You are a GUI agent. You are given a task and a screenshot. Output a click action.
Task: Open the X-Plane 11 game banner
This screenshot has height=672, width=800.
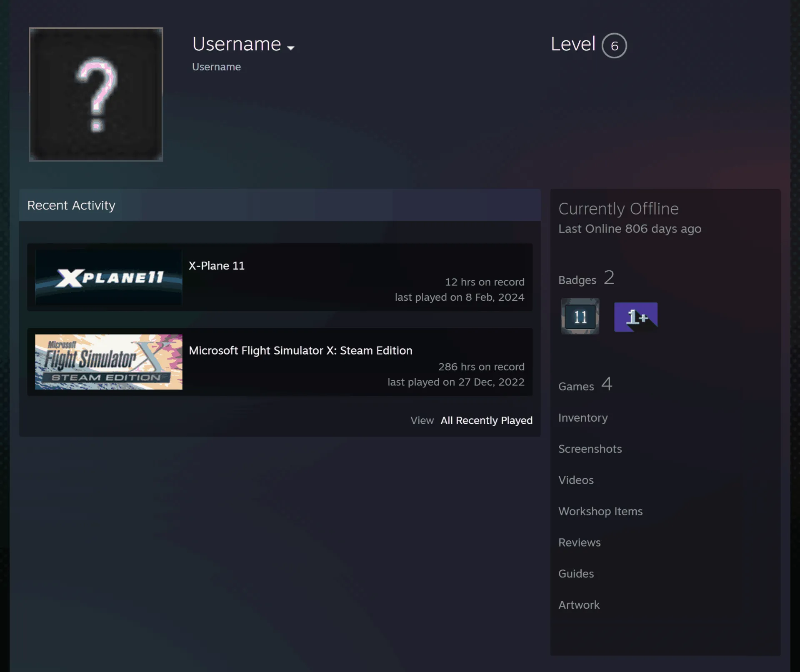pyautogui.click(x=109, y=277)
